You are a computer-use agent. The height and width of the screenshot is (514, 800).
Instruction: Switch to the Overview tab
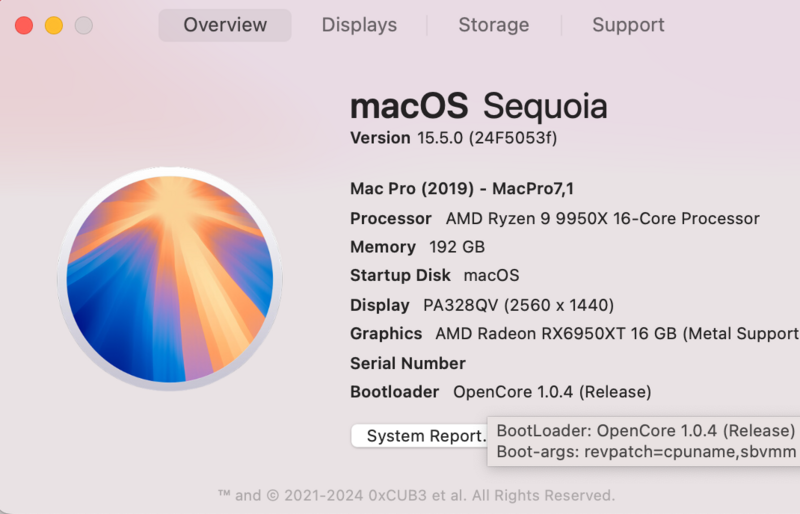click(x=225, y=25)
